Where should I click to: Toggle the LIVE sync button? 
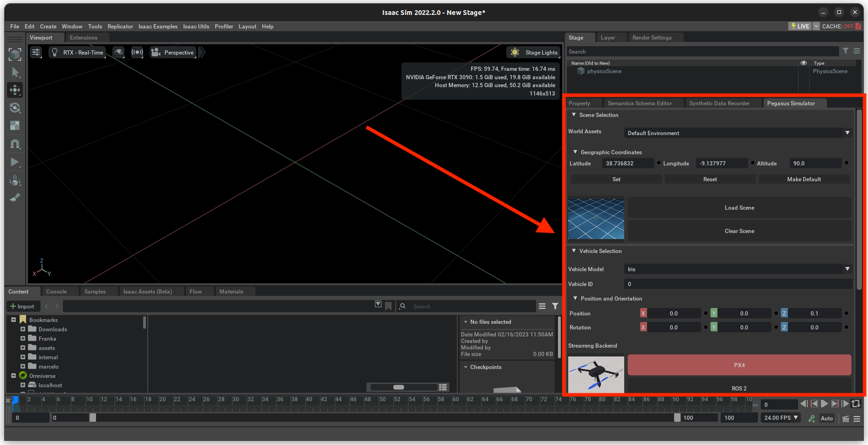pos(800,26)
